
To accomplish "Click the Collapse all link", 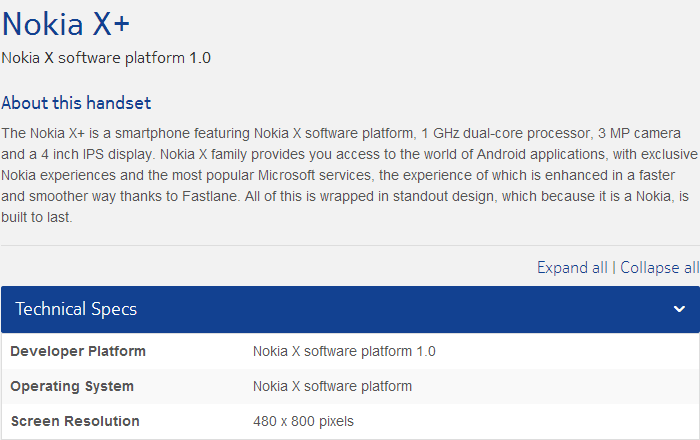I will pos(659,268).
